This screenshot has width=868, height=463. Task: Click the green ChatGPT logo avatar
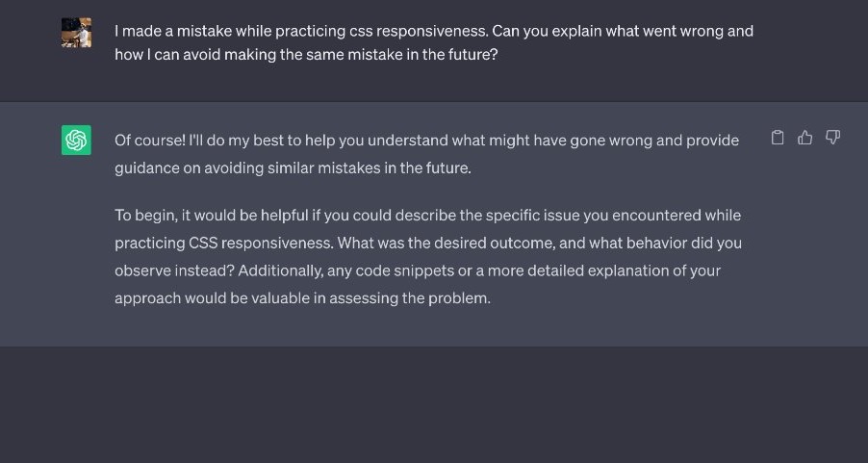tap(76, 141)
